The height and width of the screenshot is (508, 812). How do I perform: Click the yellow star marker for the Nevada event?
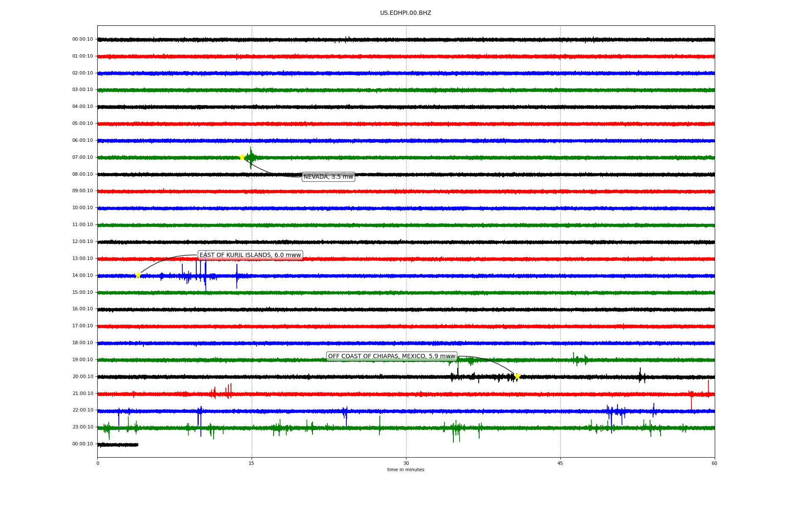point(242,157)
